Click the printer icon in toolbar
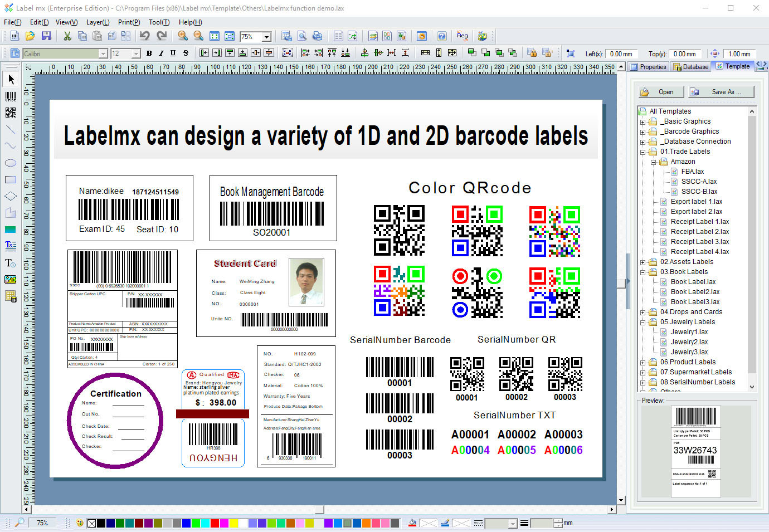 (317, 36)
